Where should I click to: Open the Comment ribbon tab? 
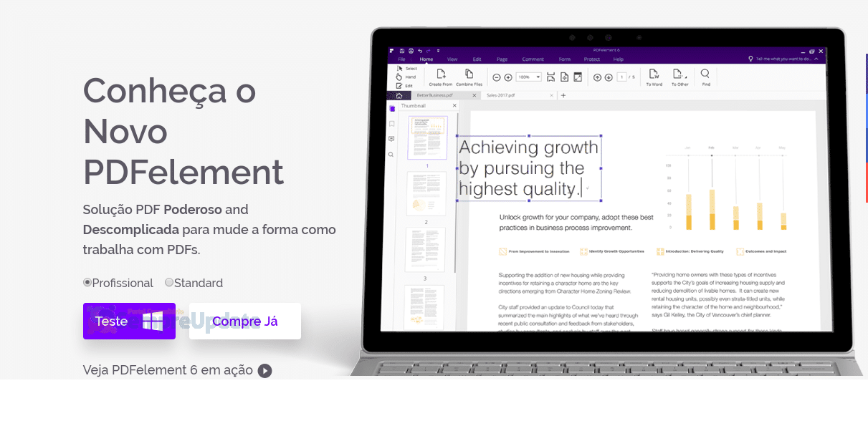click(x=533, y=59)
